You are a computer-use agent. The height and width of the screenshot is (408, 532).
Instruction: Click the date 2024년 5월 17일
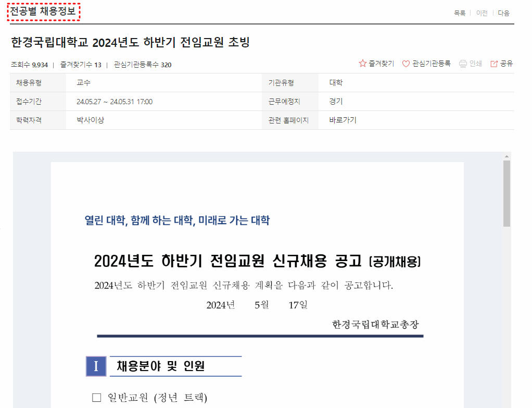(257, 305)
